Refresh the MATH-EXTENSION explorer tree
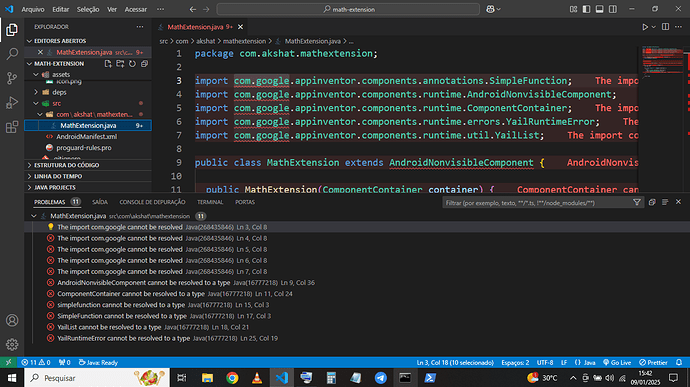690x387 pixels. (132, 64)
